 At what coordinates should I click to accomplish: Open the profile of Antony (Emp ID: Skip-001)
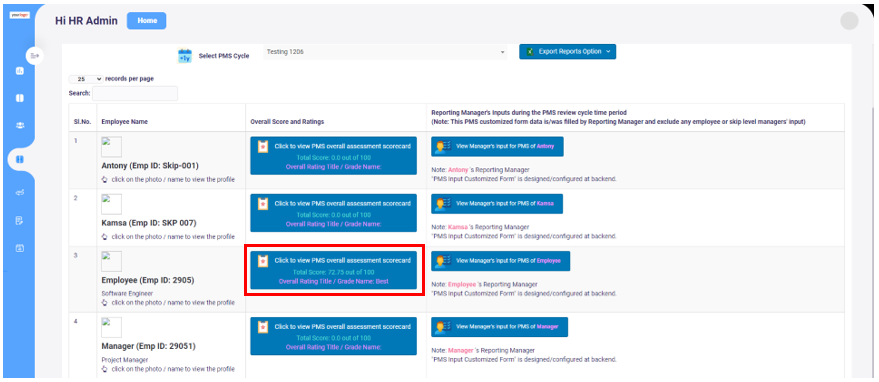pyautogui.click(x=150, y=165)
